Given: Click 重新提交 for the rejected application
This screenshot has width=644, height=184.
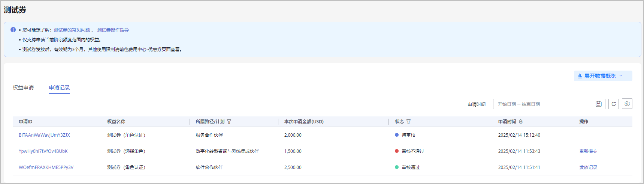Looking at the screenshot, I should [x=588, y=151].
